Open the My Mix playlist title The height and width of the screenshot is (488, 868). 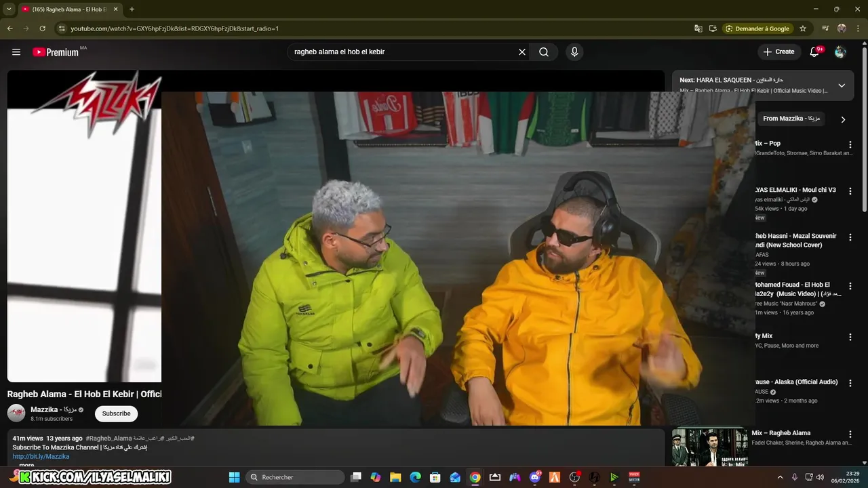(x=764, y=336)
